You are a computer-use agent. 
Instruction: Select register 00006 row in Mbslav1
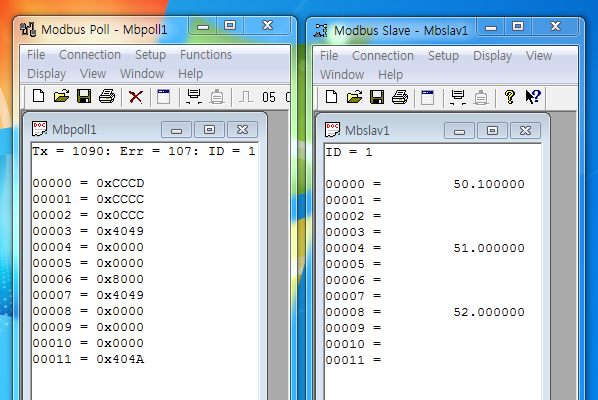[x=354, y=280]
